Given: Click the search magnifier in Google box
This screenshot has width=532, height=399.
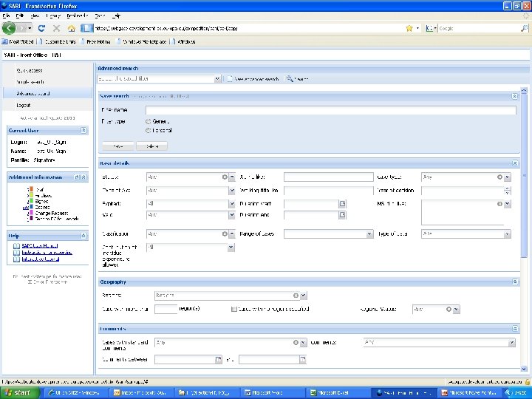Looking at the screenshot, I should coord(524,29).
